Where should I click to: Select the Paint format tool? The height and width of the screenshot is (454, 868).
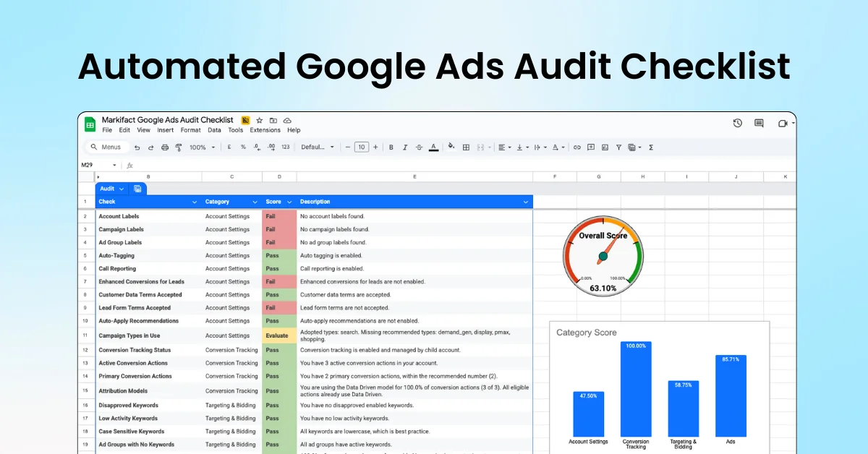pos(179,147)
